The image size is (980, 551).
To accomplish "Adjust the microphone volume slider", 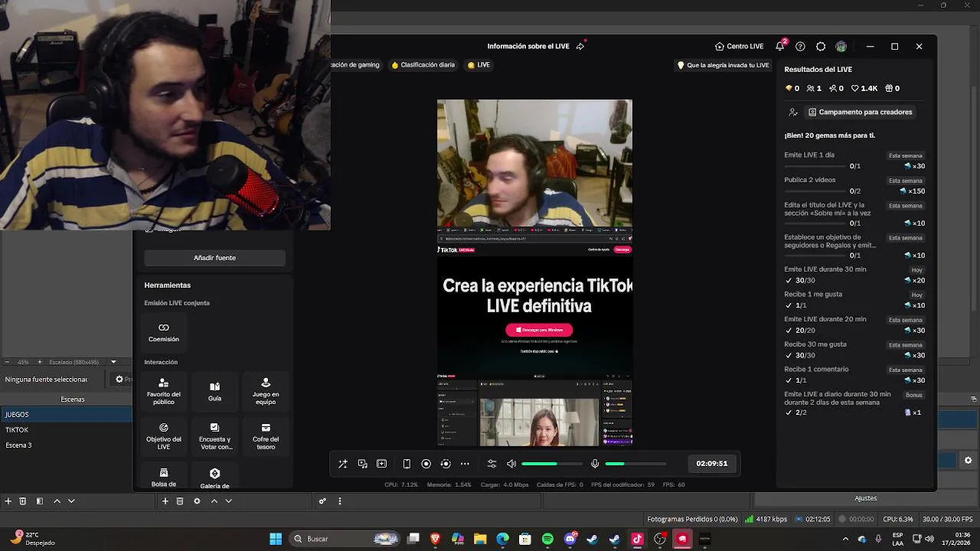I will click(x=635, y=464).
